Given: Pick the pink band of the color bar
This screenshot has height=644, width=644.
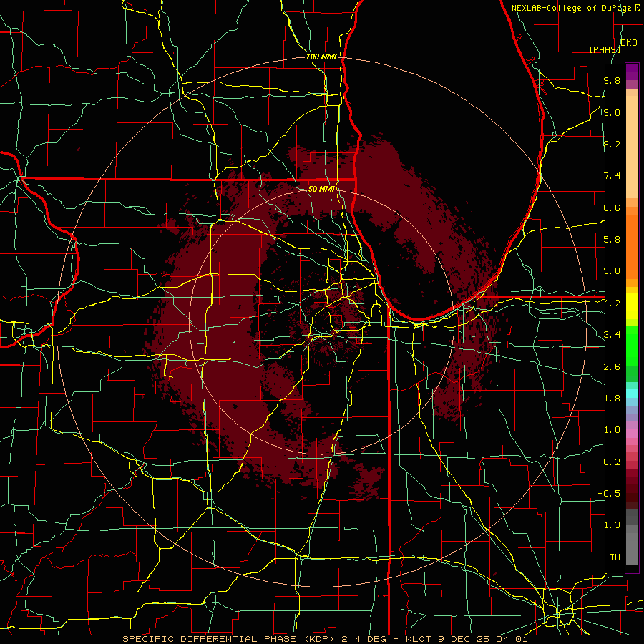Looking at the screenshot, I should (632, 434).
